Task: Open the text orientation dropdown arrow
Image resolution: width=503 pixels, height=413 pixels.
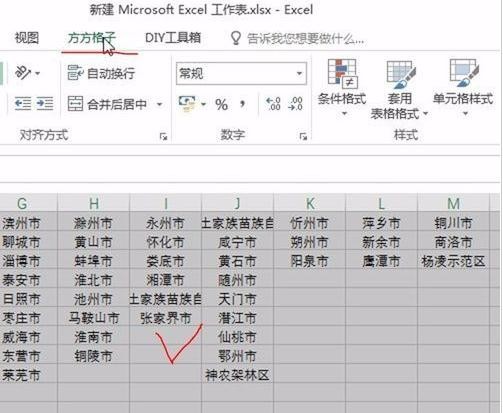Action: click(x=38, y=73)
